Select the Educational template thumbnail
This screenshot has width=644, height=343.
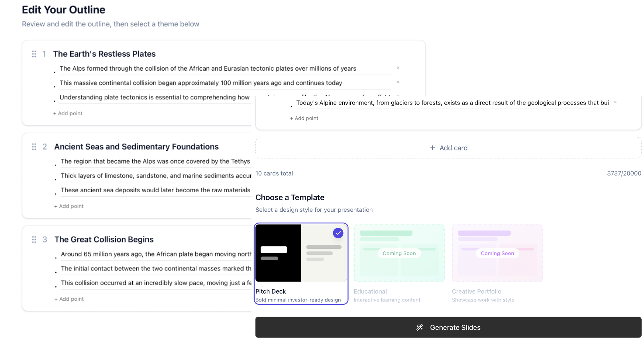point(399,253)
